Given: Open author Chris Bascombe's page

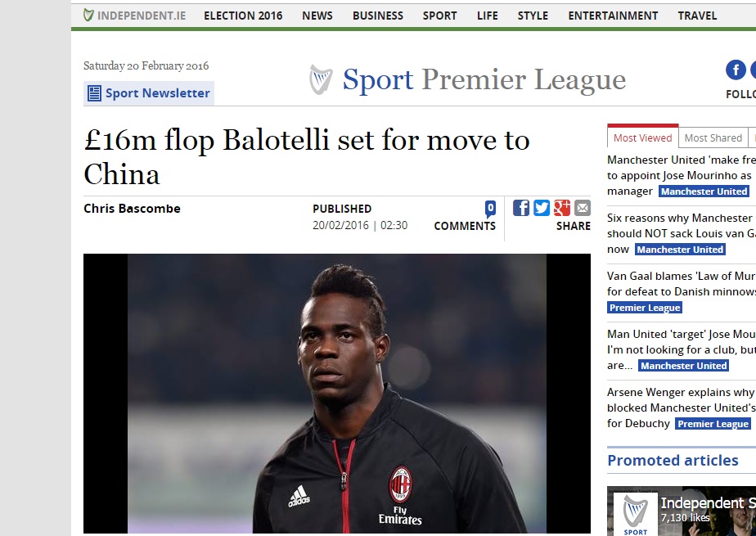Looking at the screenshot, I should (132, 209).
